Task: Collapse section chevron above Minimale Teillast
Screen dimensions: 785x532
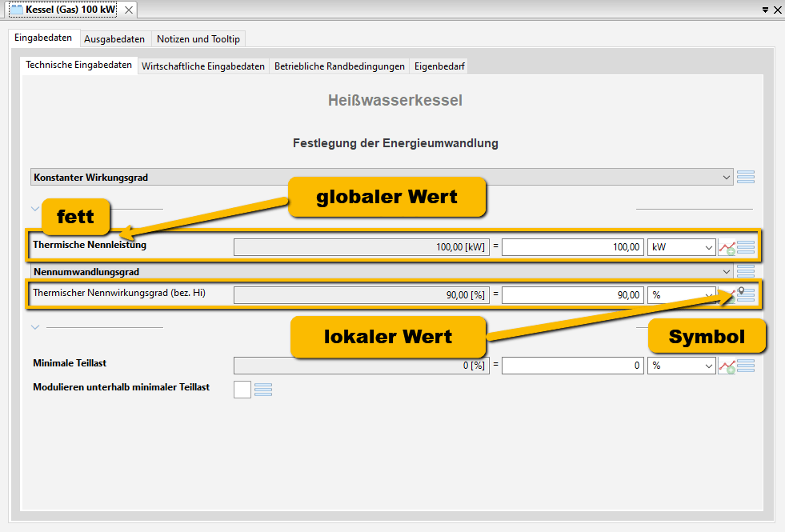Action: point(34,327)
